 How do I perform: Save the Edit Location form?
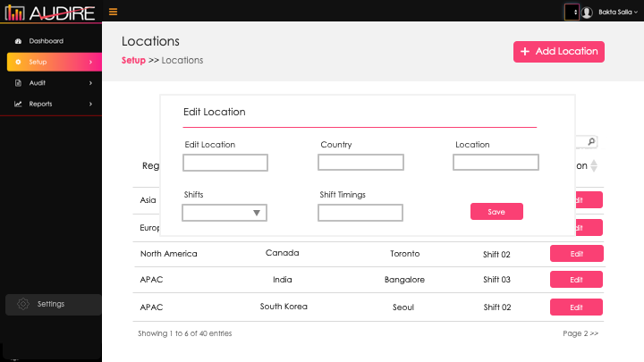496,212
